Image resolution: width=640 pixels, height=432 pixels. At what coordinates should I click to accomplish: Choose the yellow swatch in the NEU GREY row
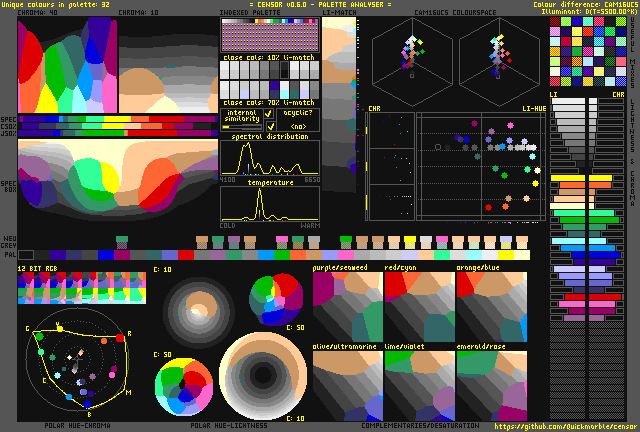(x=410, y=242)
